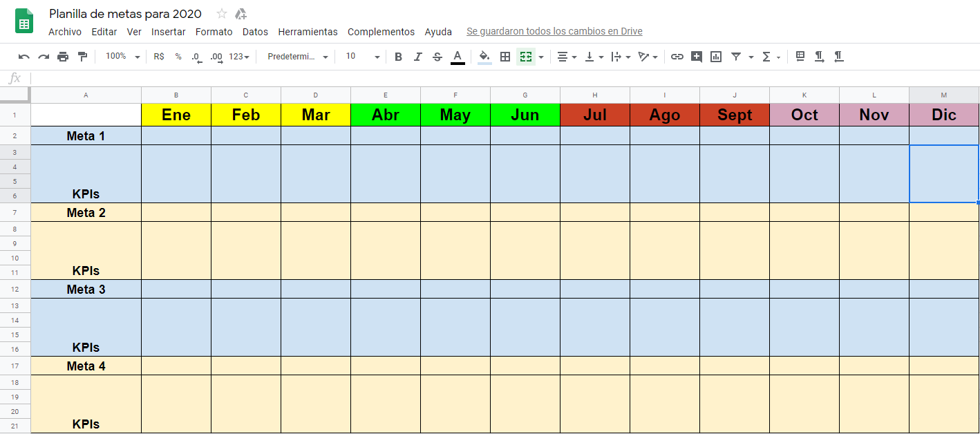
Task: Open the fill color paint bucket
Action: (484, 57)
